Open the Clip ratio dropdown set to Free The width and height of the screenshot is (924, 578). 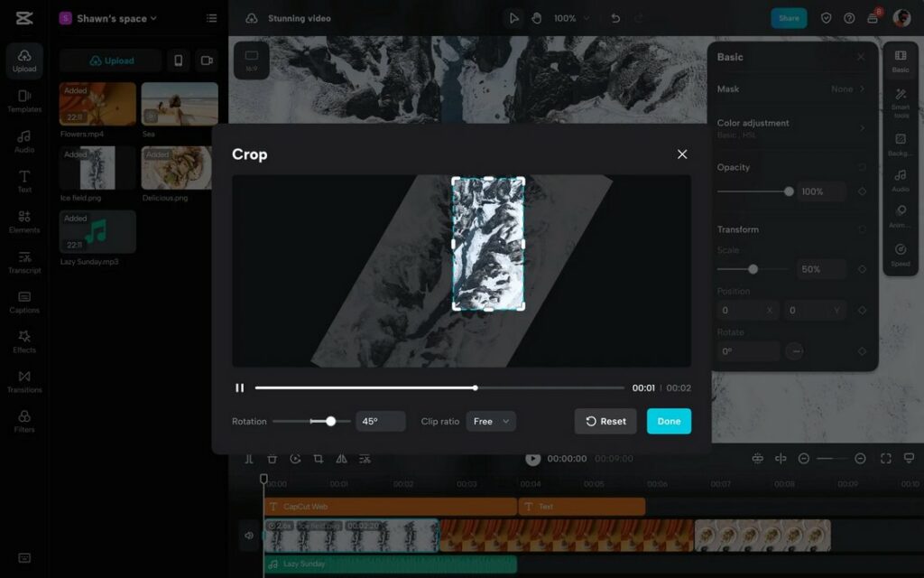coord(491,421)
